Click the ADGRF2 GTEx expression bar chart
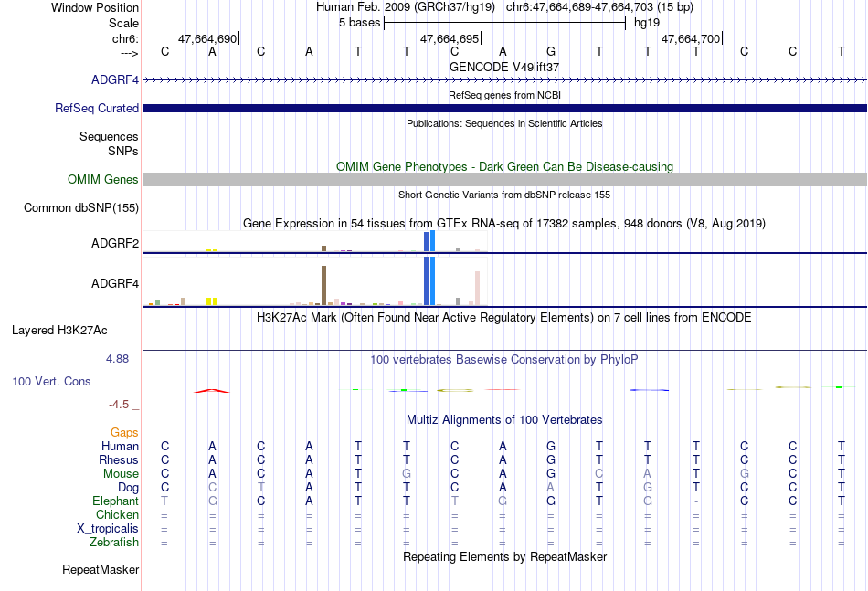This screenshot has width=868, height=591. point(314,241)
